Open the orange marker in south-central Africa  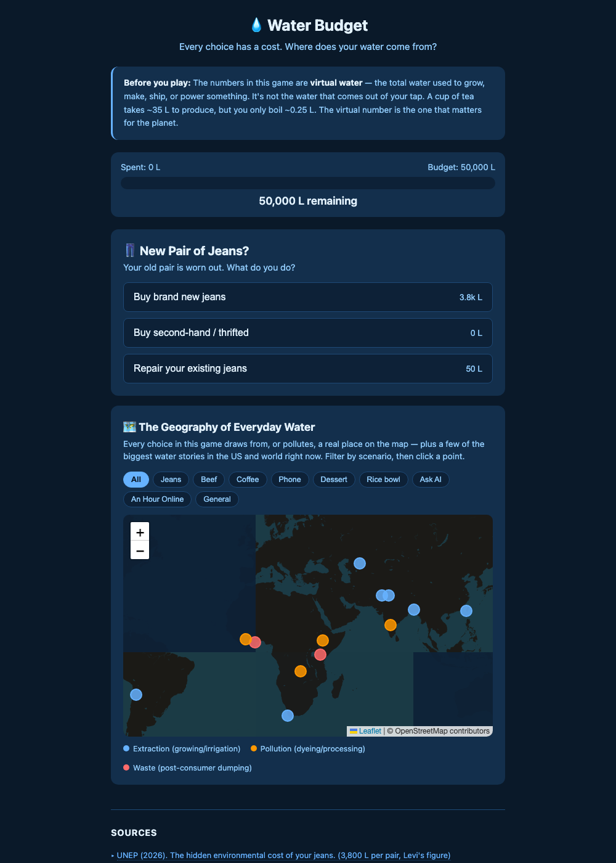pyautogui.click(x=301, y=671)
